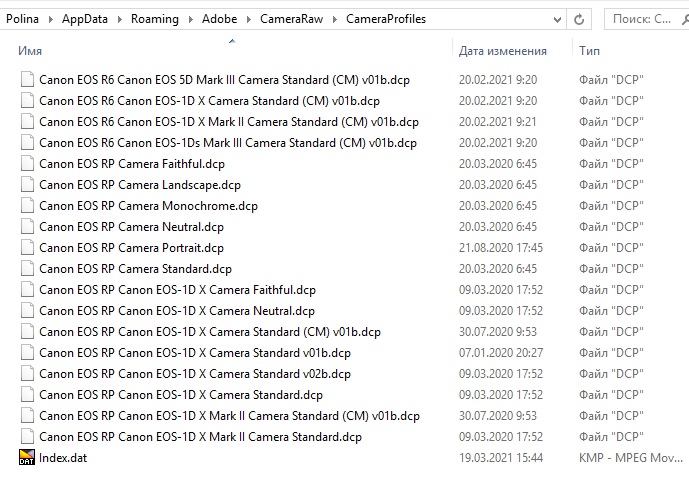Click date 21.08.2020 17:45 in Portrait row
Screen dimensions: 689x478
[500, 248]
